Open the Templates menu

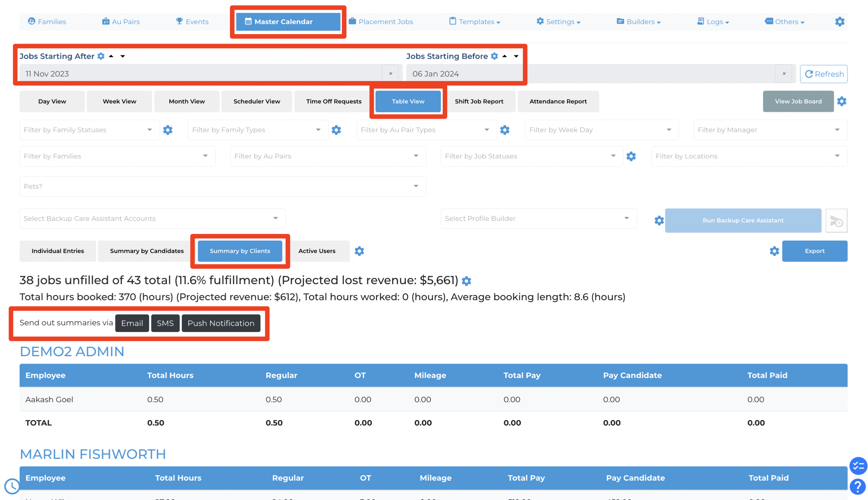(x=474, y=22)
